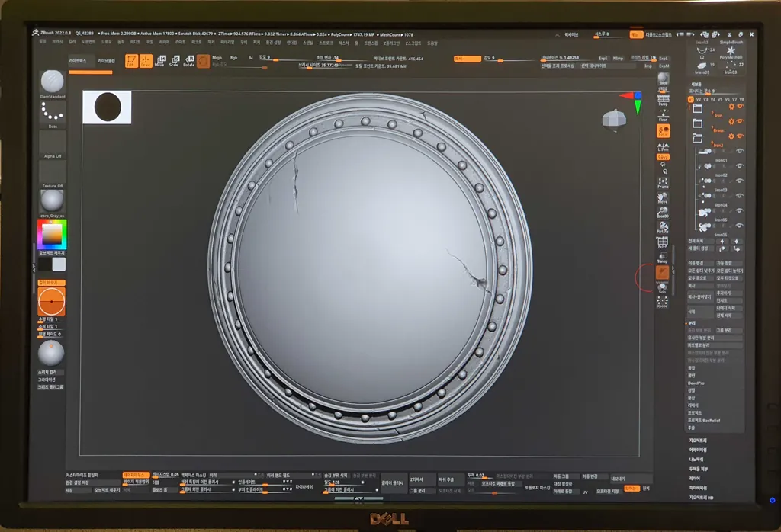Open settings gear of the Brass folder
Image resolution: width=781 pixels, height=532 pixels.
[x=731, y=121]
